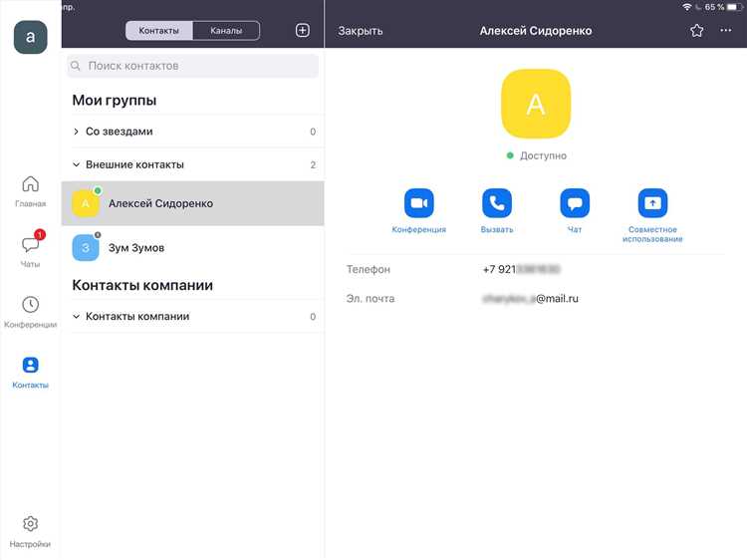Collapse the Контакты компании group row
Viewport: 747px width, 560px height.
tap(193, 317)
